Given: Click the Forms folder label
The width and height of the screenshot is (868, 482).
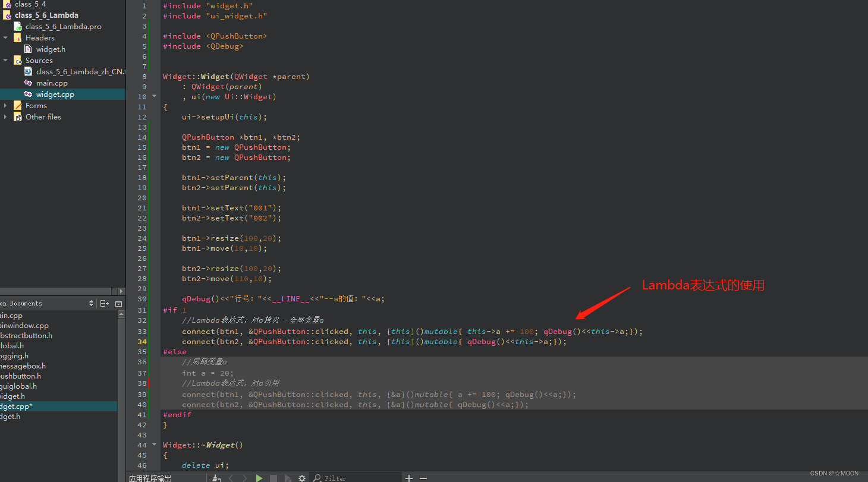Looking at the screenshot, I should coord(36,105).
